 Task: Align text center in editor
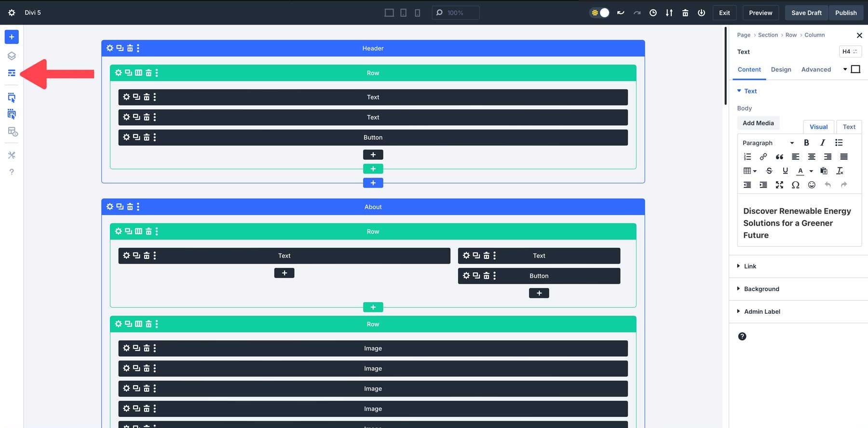(812, 157)
